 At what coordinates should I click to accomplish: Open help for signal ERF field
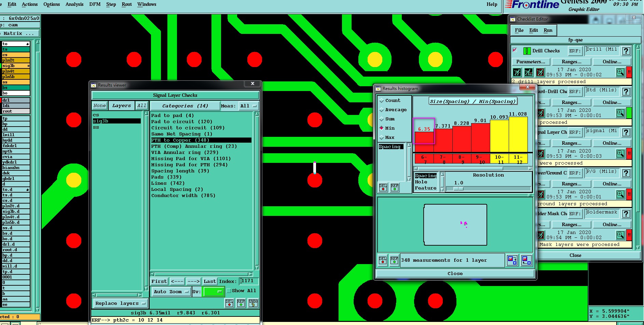626,132
